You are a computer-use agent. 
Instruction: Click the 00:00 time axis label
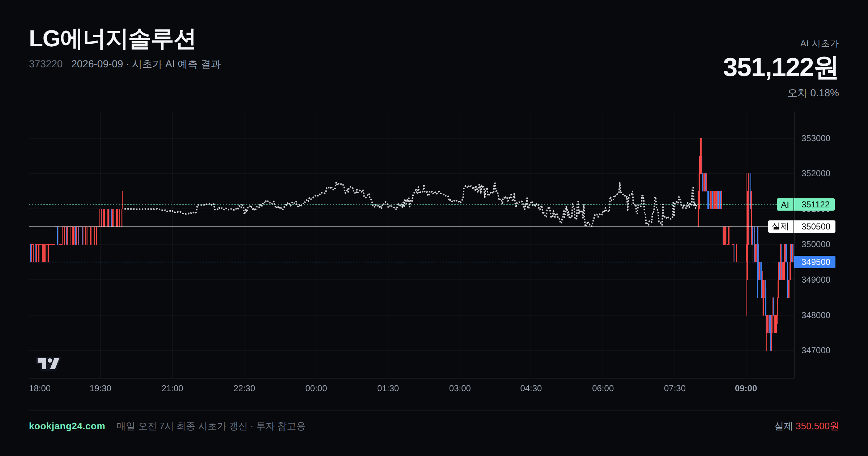click(x=316, y=388)
